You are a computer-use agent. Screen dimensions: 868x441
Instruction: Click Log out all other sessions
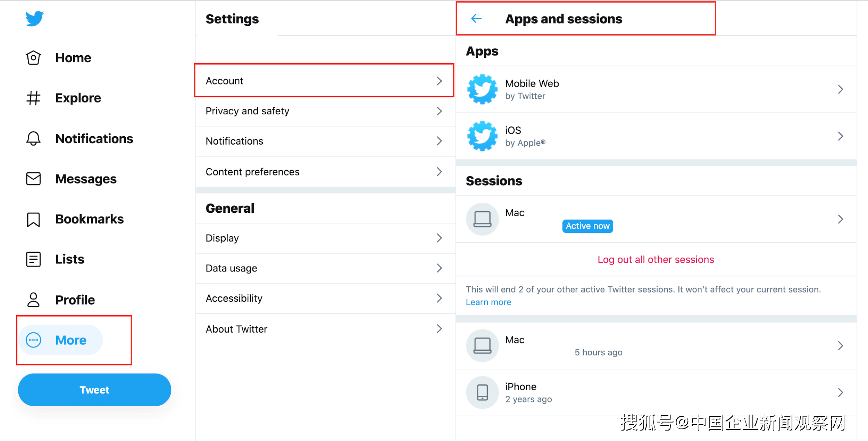656,260
